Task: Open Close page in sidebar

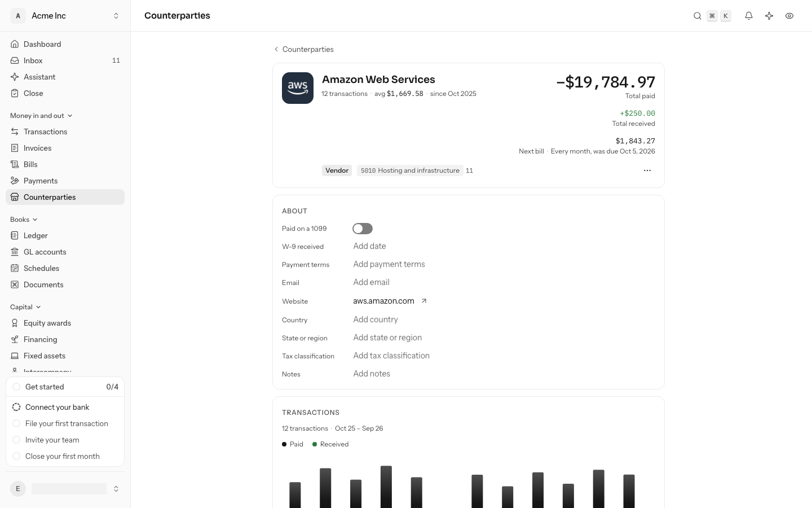Action: [65, 93]
